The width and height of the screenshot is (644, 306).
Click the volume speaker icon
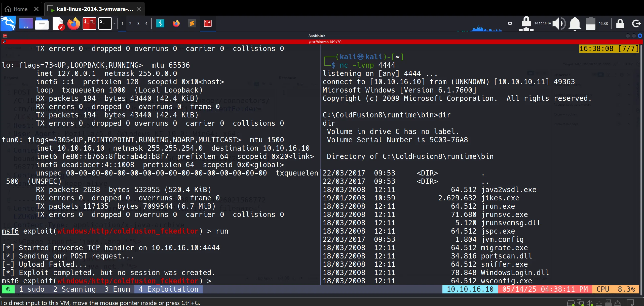click(x=559, y=24)
